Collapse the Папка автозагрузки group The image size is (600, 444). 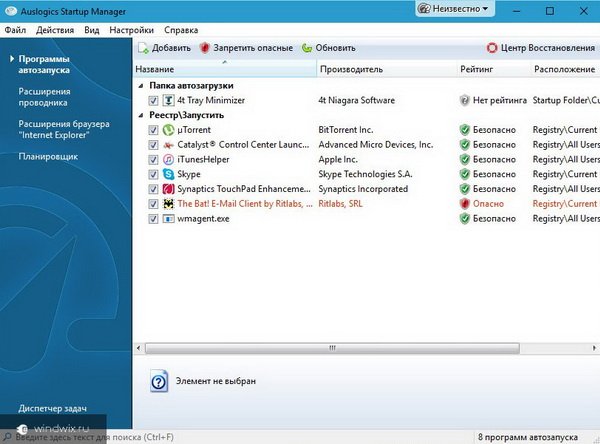tap(141, 86)
